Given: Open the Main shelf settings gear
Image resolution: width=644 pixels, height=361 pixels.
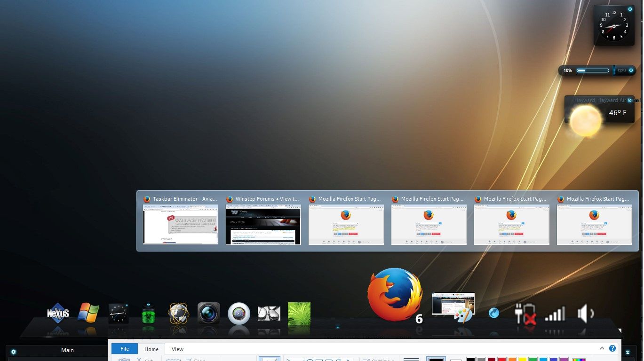Looking at the screenshot, I should point(13,352).
